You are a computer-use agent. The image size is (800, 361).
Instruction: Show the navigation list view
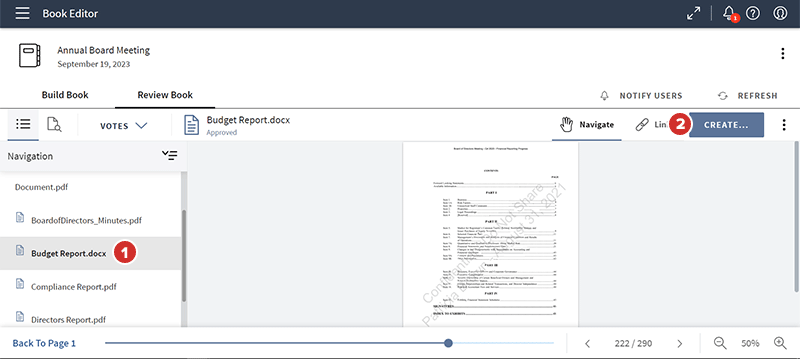coord(23,124)
